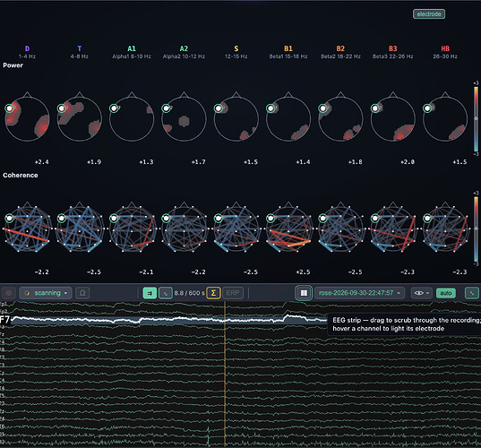This screenshot has height=448, width=481.
Task: Toggle the yellow sigma summation button
Action: pyautogui.click(x=213, y=293)
